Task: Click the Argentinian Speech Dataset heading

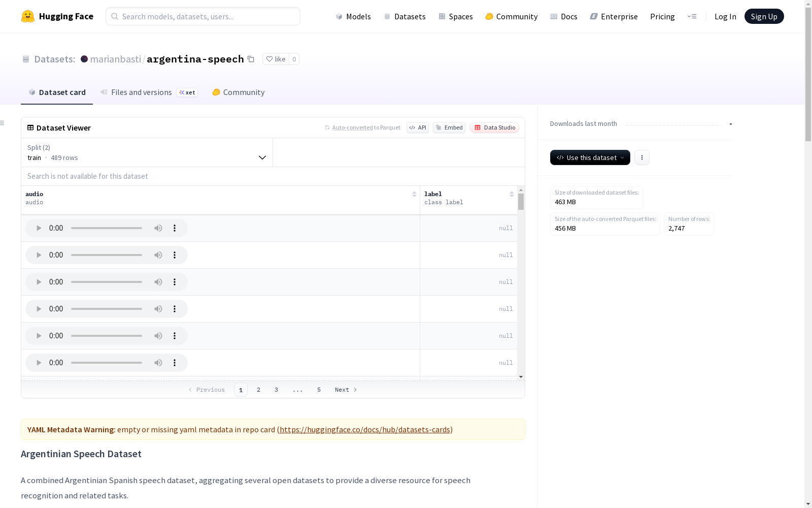Action: coord(81,454)
